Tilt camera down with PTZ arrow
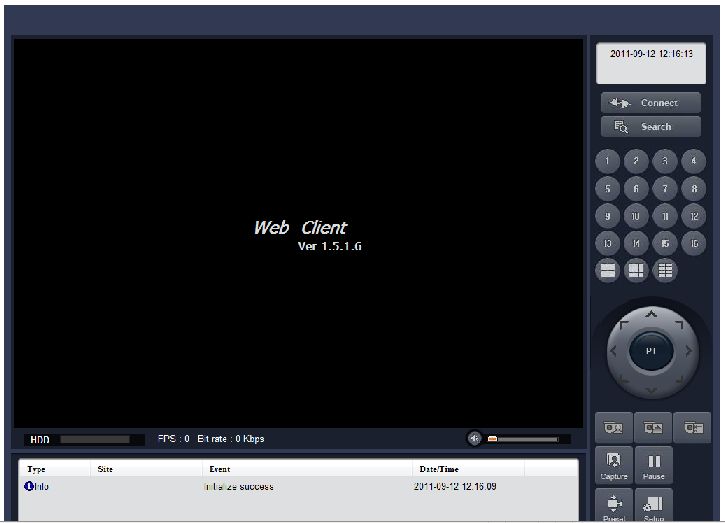 tap(651, 390)
